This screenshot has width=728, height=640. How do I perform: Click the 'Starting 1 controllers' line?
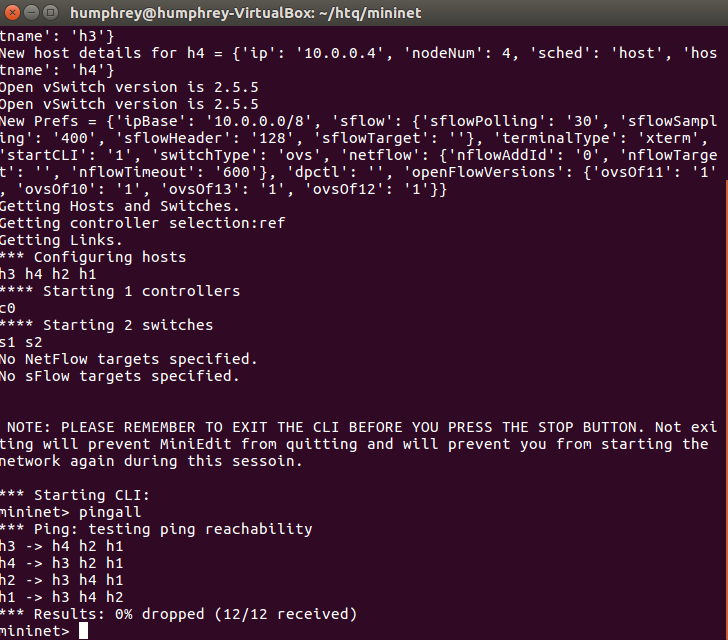pyautogui.click(x=120, y=291)
